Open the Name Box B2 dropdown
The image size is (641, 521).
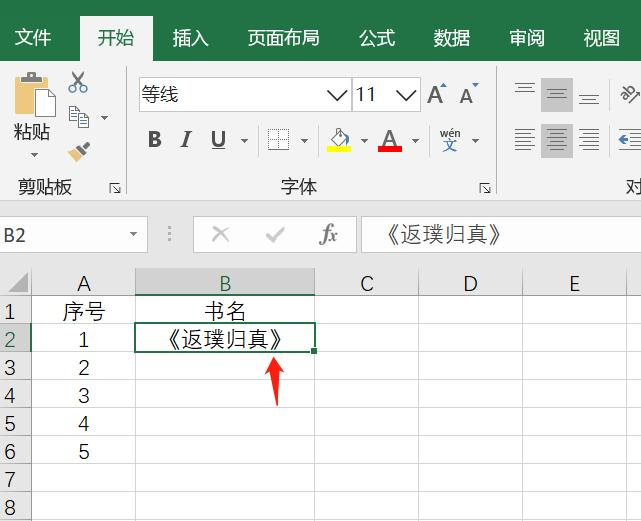pos(133,234)
